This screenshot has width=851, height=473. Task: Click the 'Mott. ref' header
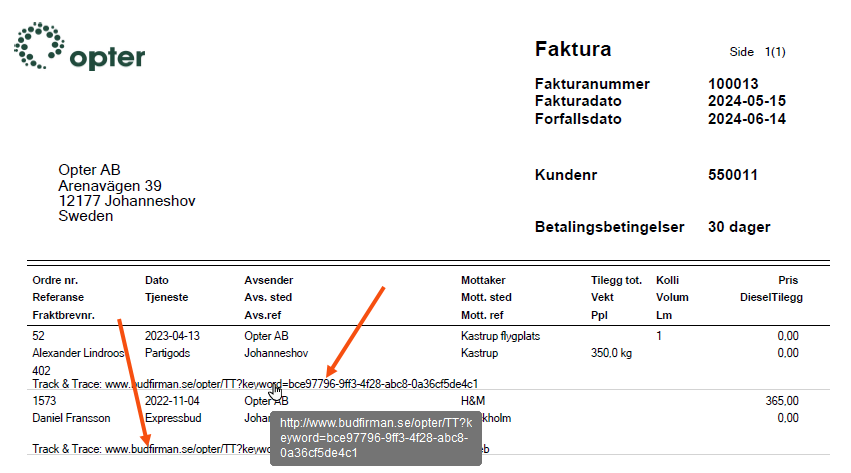click(482, 315)
